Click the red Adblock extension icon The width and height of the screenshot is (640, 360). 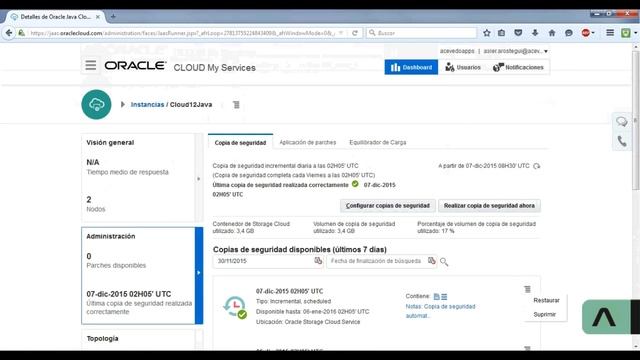point(586,33)
